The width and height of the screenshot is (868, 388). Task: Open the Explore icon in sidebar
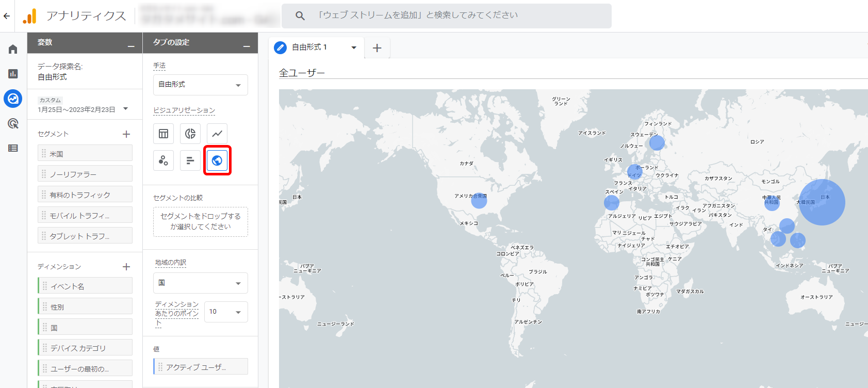point(13,98)
